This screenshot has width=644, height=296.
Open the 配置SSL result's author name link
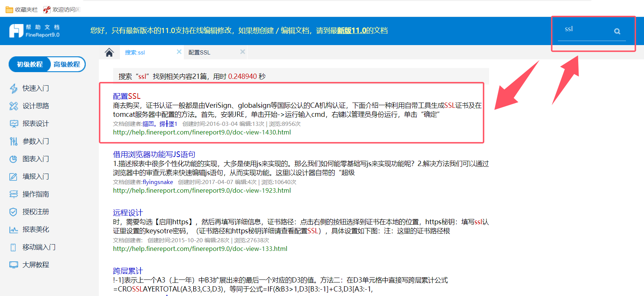[160, 124]
